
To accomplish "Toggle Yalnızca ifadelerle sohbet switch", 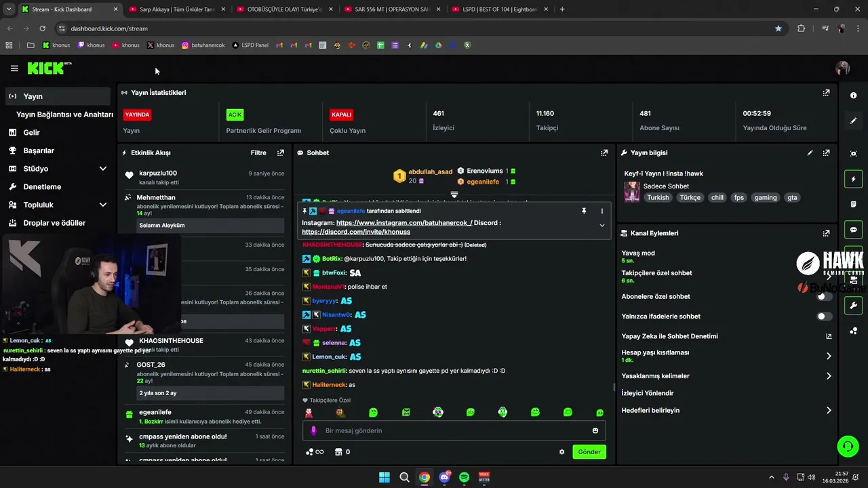I will (824, 317).
